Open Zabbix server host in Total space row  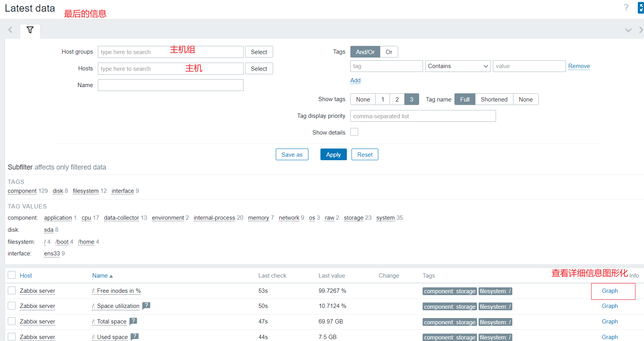pyautogui.click(x=37, y=322)
